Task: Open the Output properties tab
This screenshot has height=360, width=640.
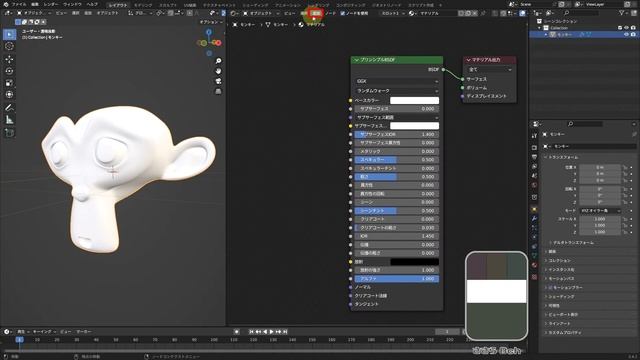Action: point(535,157)
